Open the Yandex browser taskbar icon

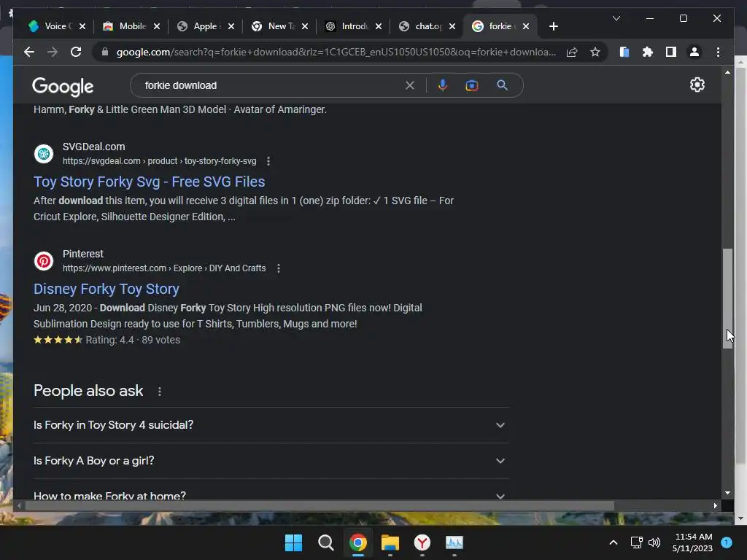(422, 542)
